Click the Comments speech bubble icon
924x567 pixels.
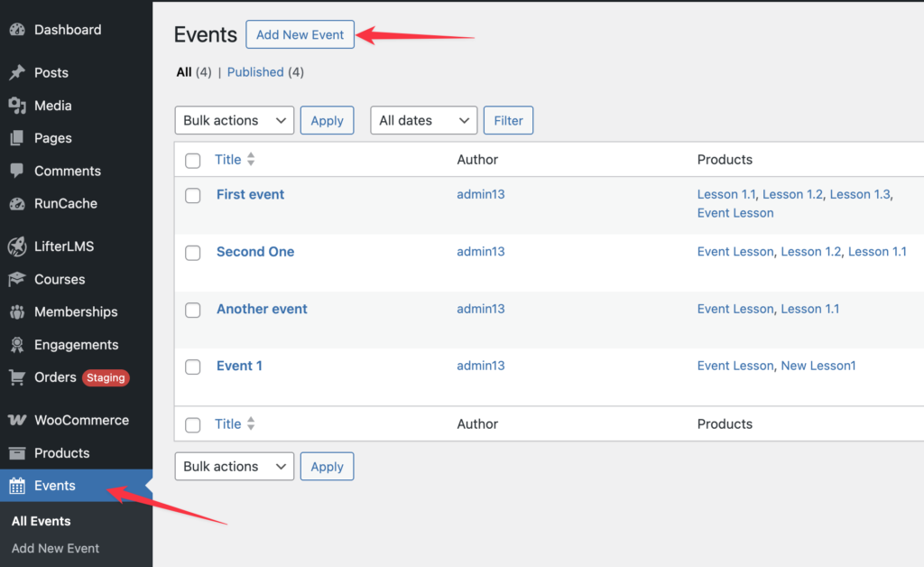[x=17, y=171]
